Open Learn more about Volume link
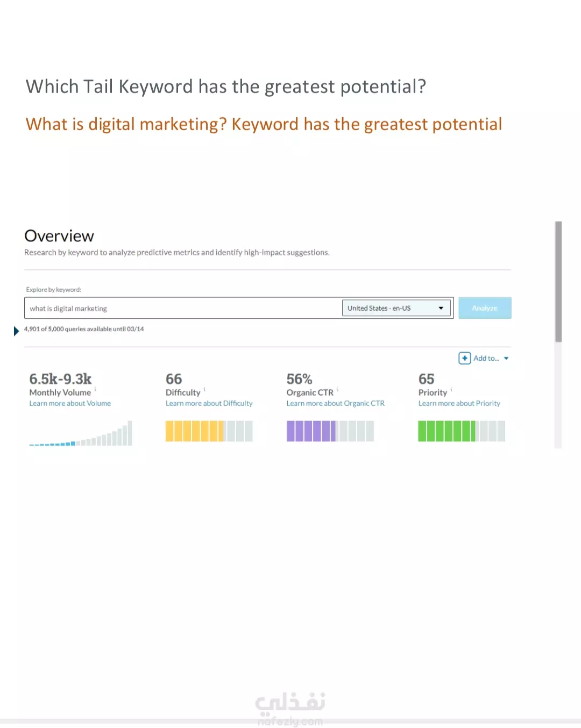 point(70,403)
